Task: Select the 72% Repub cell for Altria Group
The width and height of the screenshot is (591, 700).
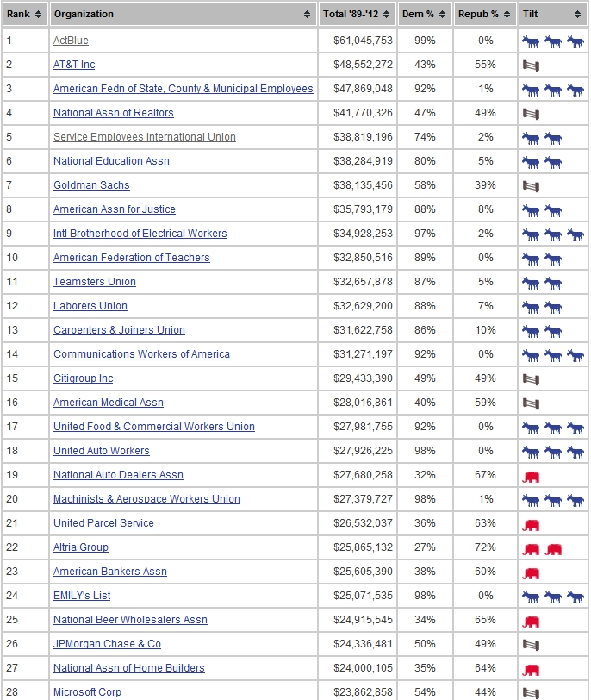Action: pyautogui.click(x=485, y=547)
